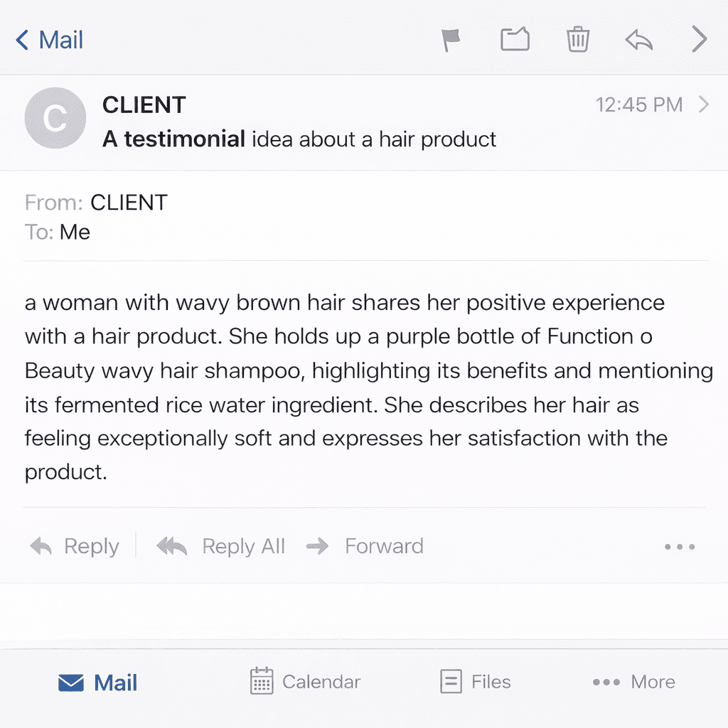728x728 pixels.
Task: Tap the back chevron beside Mail
Action: [23, 40]
